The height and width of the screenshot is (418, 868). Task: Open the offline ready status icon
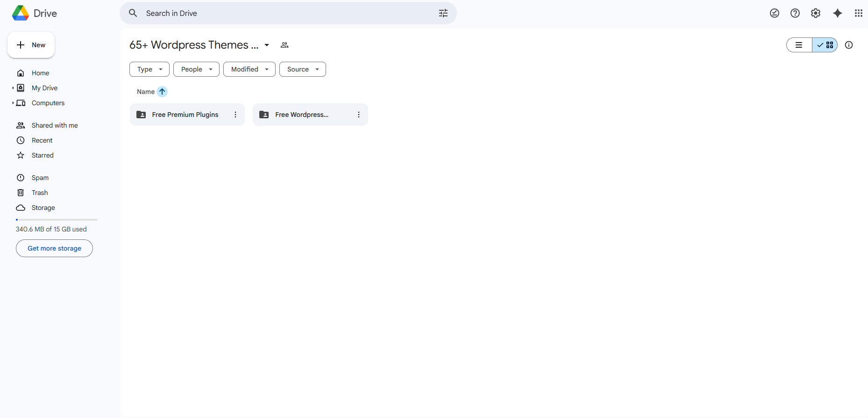pyautogui.click(x=775, y=13)
